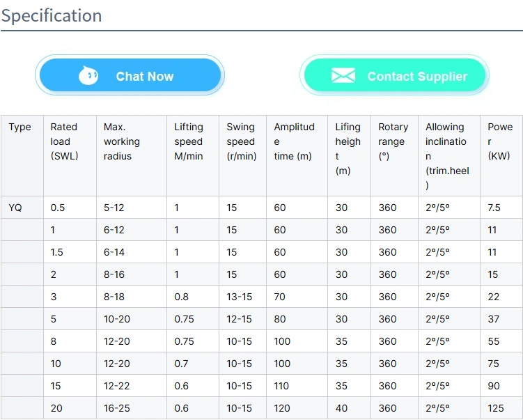The width and height of the screenshot is (523, 420).
Task: Select the Type column header
Action: [20, 127]
